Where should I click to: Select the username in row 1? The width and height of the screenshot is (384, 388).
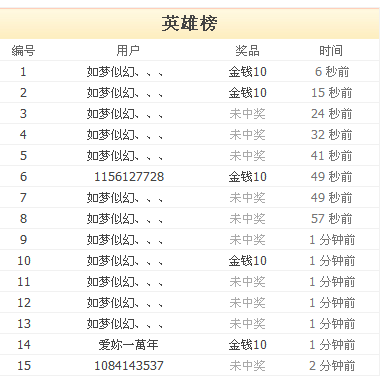tap(125, 72)
